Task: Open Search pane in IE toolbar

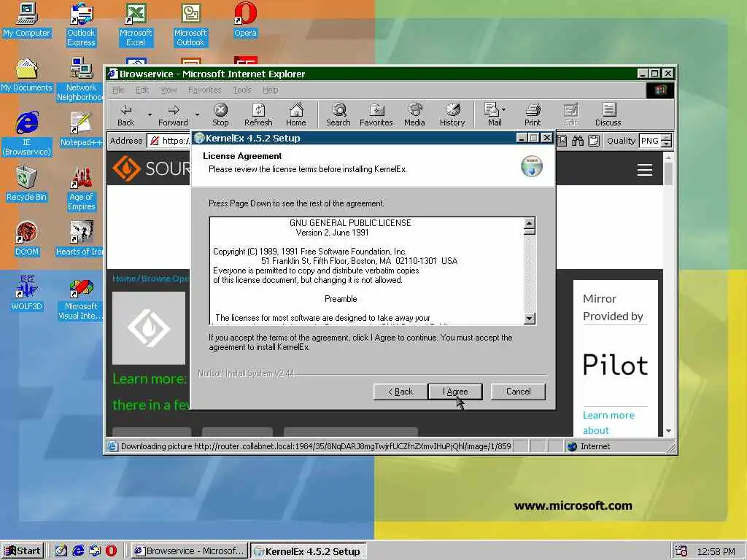Action: click(338, 115)
